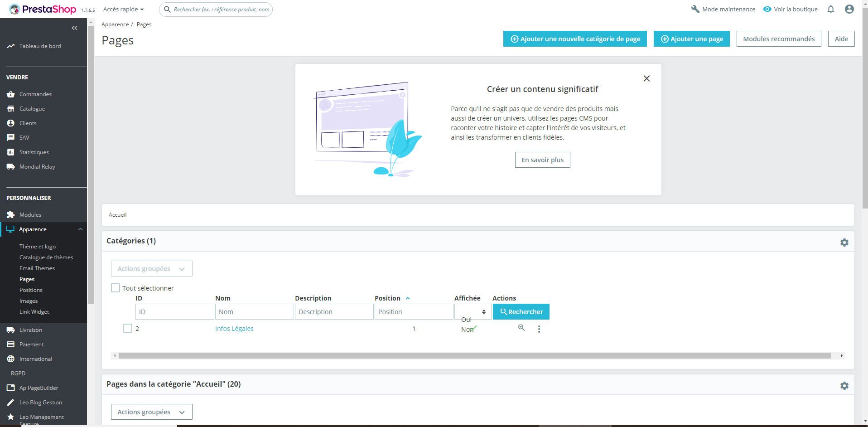
Task: Click the Livraison truck icon
Action: tap(11, 330)
